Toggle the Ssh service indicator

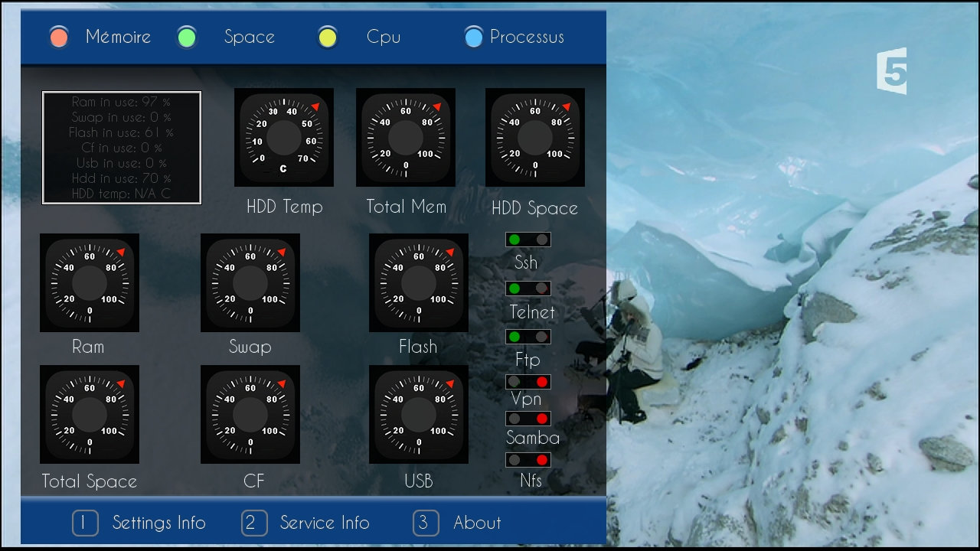(528, 240)
